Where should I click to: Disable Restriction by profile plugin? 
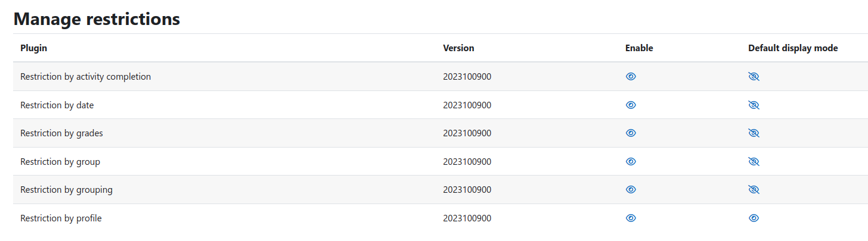631,218
